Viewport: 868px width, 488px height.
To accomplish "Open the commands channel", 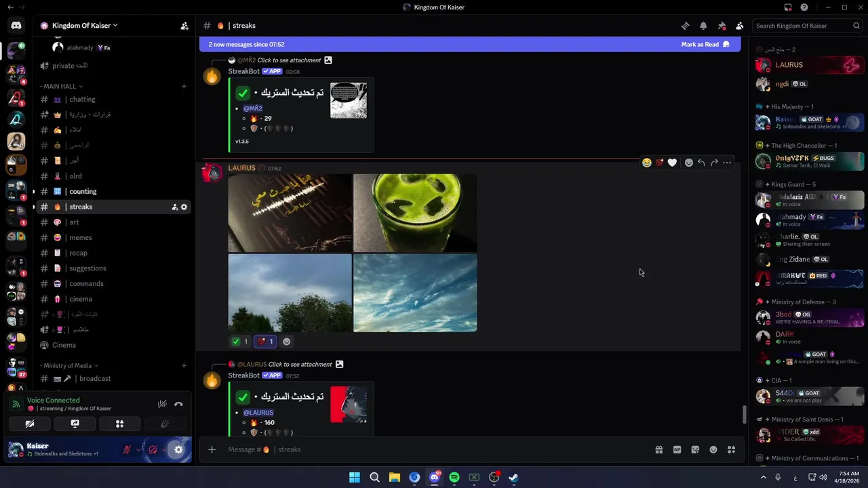I will click(x=113, y=284).
